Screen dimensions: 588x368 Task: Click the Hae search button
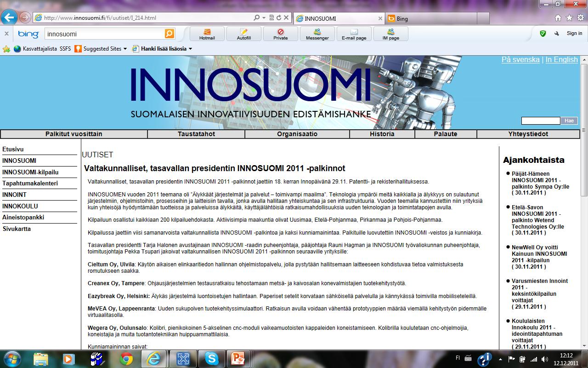[x=569, y=121]
